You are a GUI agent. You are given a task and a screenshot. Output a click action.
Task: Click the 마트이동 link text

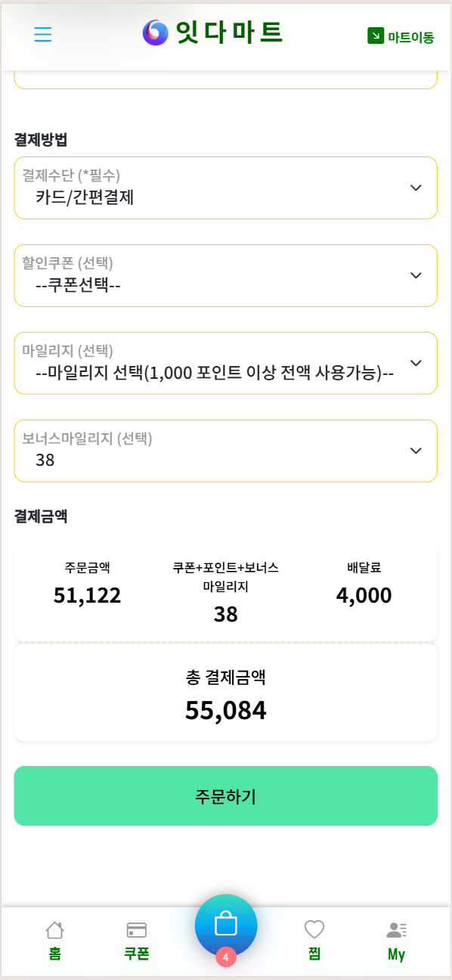(x=411, y=36)
